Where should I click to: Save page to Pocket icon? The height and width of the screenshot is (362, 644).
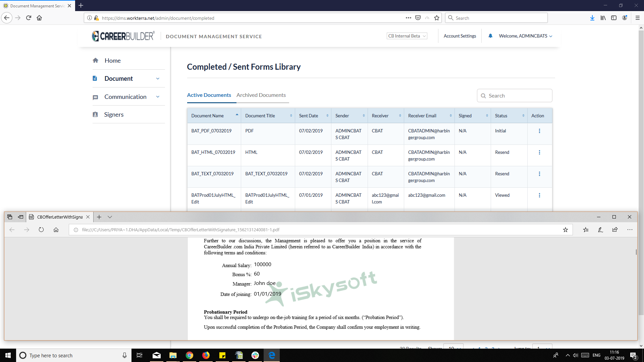(x=418, y=18)
